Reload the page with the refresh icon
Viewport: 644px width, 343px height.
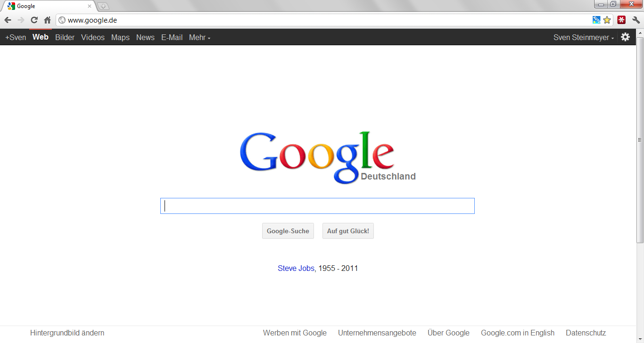[x=34, y=20]
